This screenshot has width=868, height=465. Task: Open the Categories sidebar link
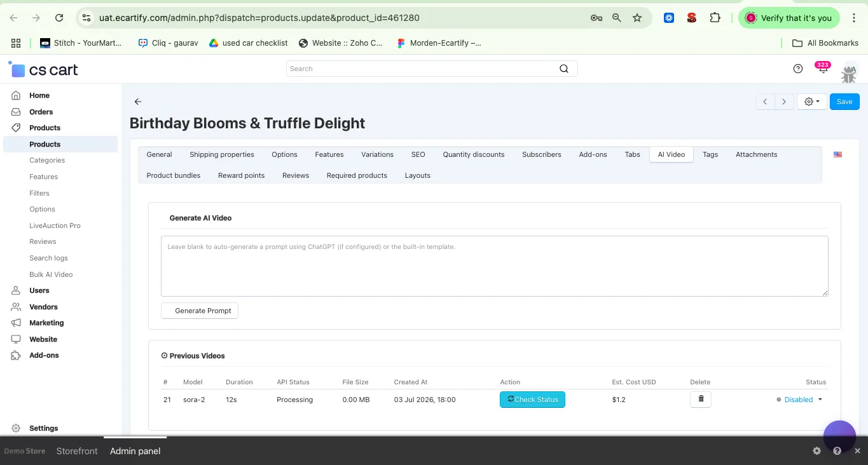tap(47, 160)
